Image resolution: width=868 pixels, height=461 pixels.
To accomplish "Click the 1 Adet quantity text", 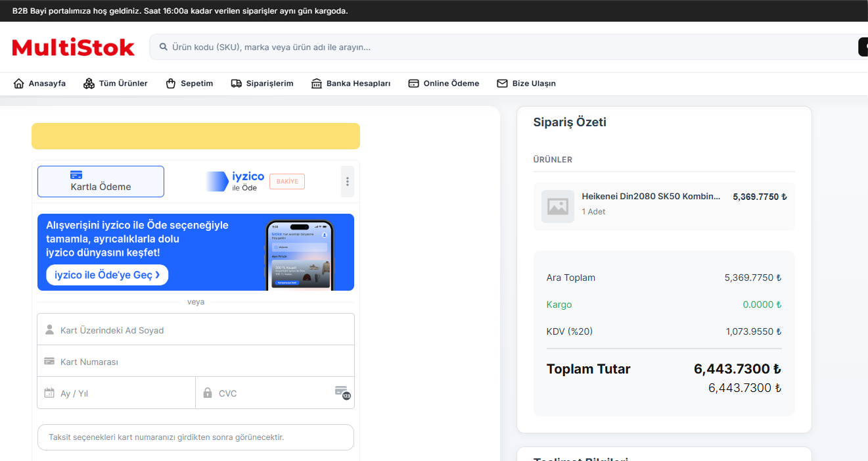I will coord(594,212).
